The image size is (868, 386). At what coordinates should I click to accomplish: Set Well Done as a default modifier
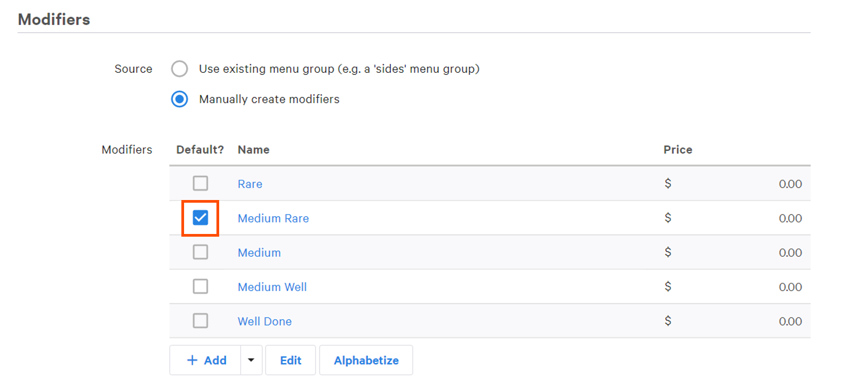pos(200,320)
